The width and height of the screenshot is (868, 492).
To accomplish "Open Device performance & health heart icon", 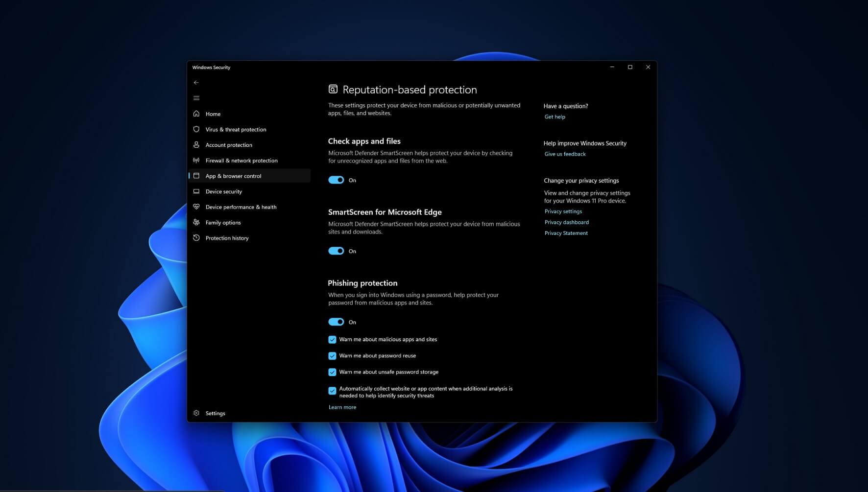I will click(x=196, y=207).
